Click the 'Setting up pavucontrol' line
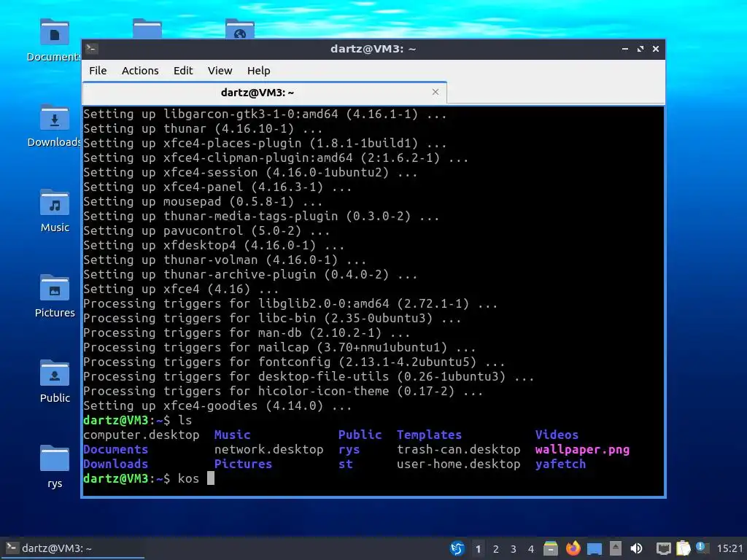 pyautogui.click(x=206, y=230)
